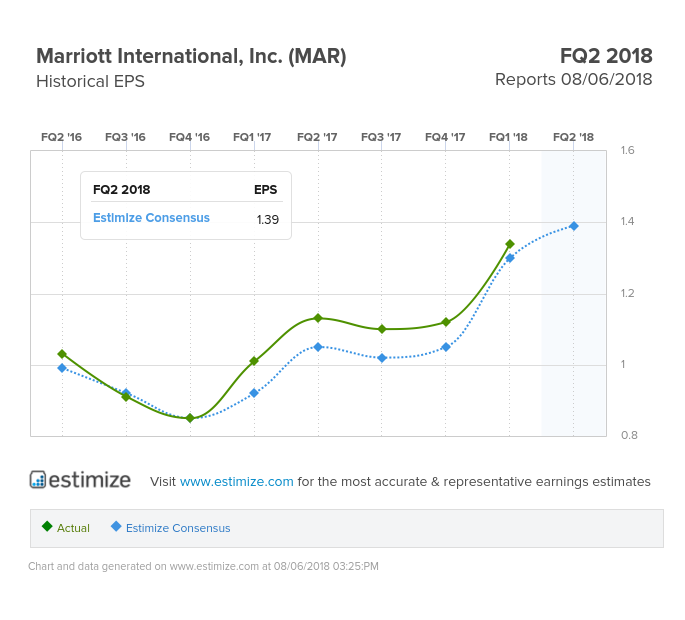Screen dimensions: 685x620
Task: Click the tooltip EPS value 1.39
Action: [x=268, y=219]
